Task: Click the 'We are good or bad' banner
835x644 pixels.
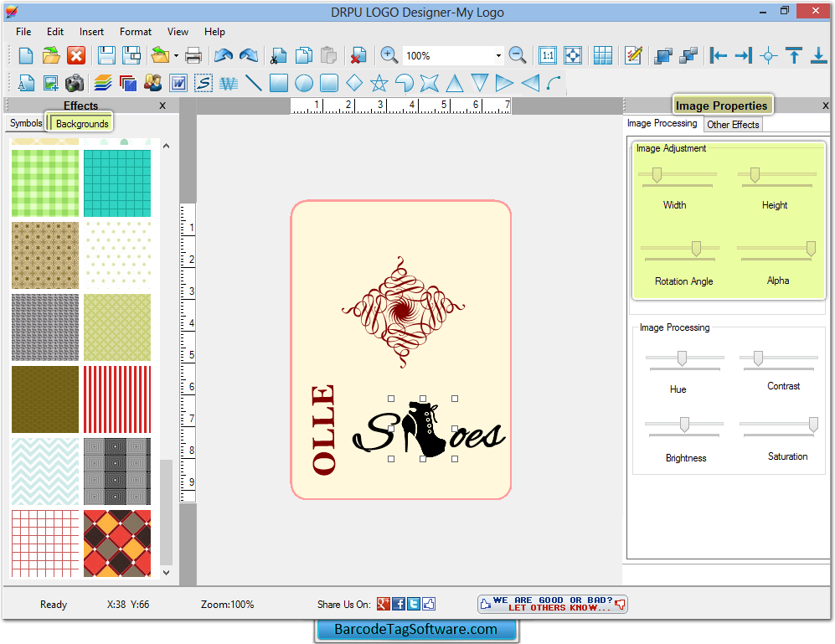Action: [x=553, y=604]
